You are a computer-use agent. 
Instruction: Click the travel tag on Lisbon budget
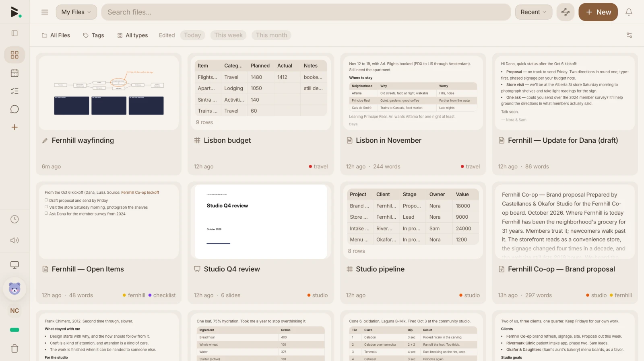coord(318,166)
